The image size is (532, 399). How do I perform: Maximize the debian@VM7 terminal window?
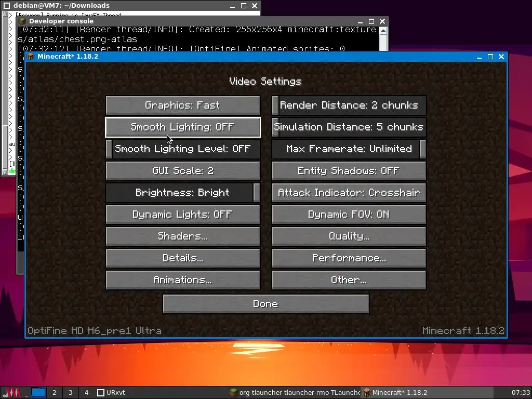pyautogui.click(x=243, y=6)
